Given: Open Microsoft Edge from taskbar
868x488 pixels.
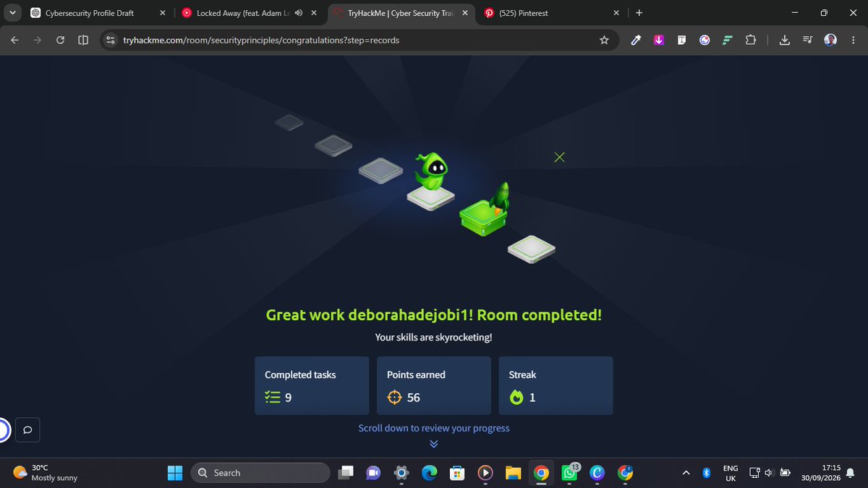Looking at the screenshot, I should tap(429, 473).
